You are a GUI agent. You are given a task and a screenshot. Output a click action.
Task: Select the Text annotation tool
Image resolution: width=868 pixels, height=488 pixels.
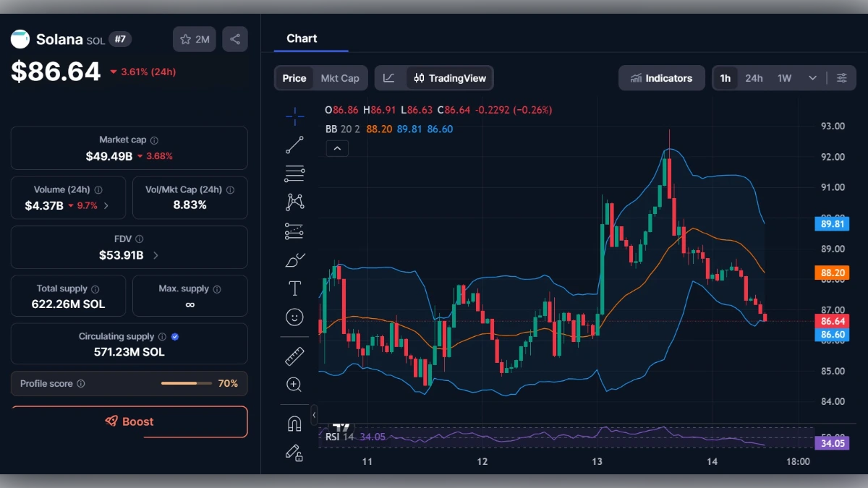coord(294,288)
